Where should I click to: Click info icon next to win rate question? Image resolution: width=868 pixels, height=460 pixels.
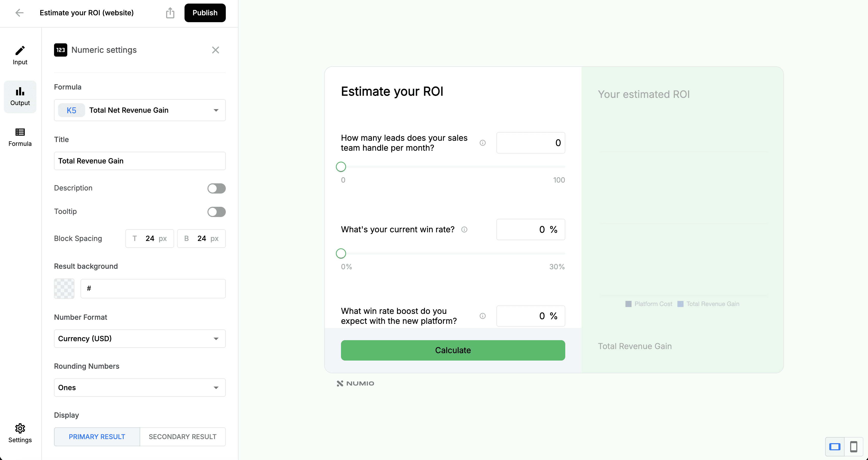464,230
